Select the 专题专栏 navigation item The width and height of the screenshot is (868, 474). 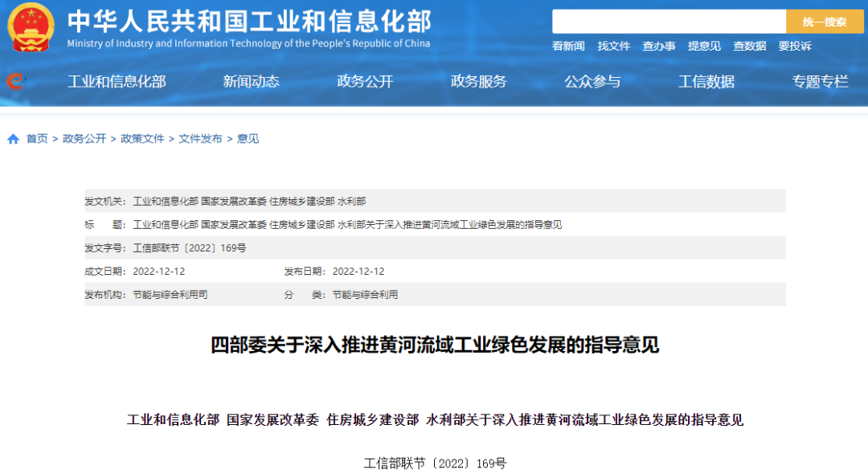tap(820, 81)
